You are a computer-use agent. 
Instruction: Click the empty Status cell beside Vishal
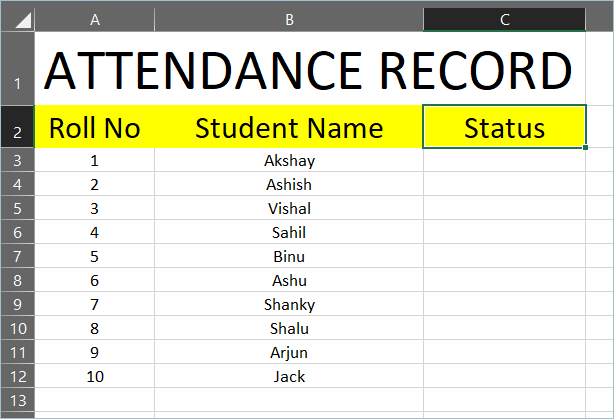click(x=504, y=208)
